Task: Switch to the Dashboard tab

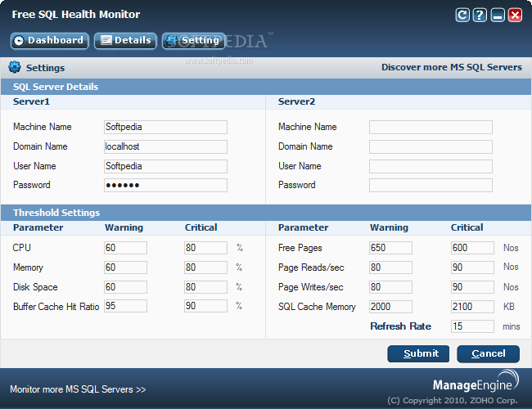Action: click(50, 41)
